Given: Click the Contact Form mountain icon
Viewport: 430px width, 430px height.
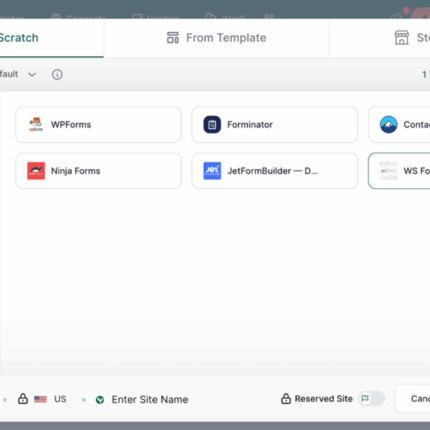Looking at the screenshot, I should (x=388, y=125).
